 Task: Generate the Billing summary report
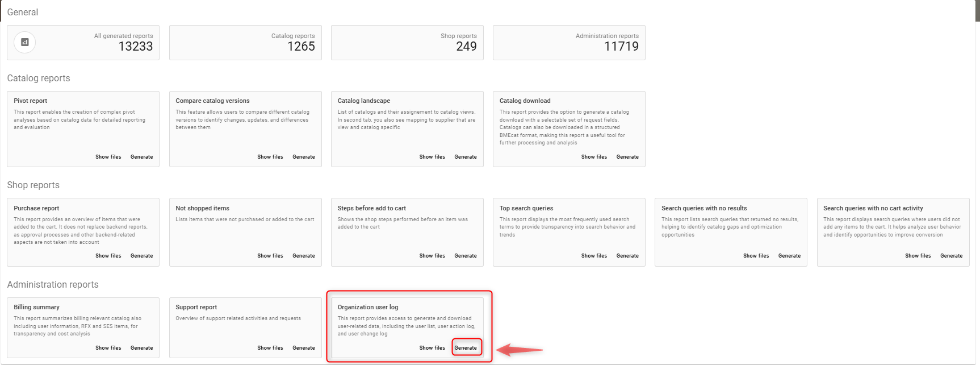[141, 348]
